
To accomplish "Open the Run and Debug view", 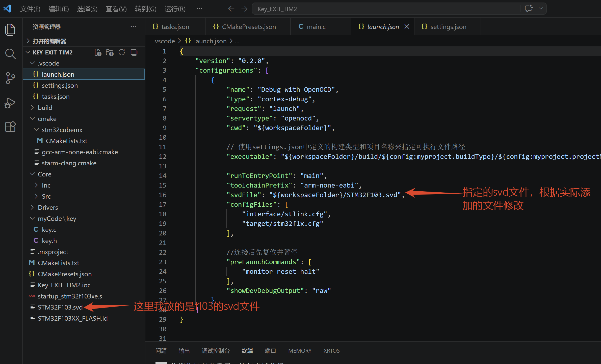I will pyautogui.click(x=10, y=103).
